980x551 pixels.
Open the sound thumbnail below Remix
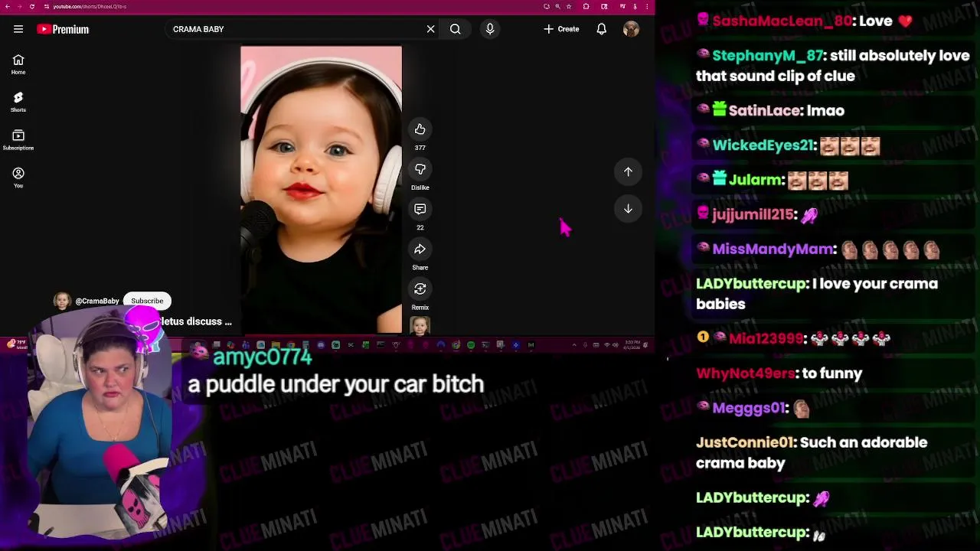[420, 326]
